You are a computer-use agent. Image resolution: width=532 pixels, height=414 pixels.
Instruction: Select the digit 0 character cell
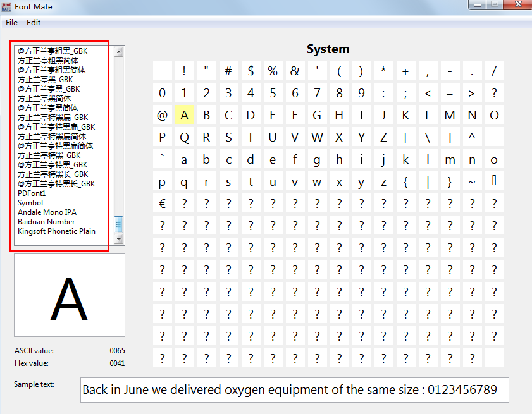(x=162, y=92)
